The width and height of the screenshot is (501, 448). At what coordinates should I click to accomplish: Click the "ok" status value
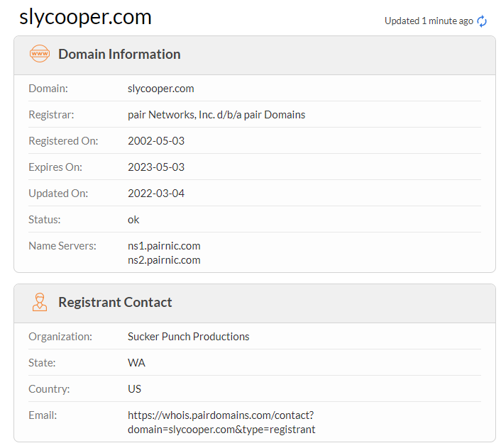coord(133,220)
